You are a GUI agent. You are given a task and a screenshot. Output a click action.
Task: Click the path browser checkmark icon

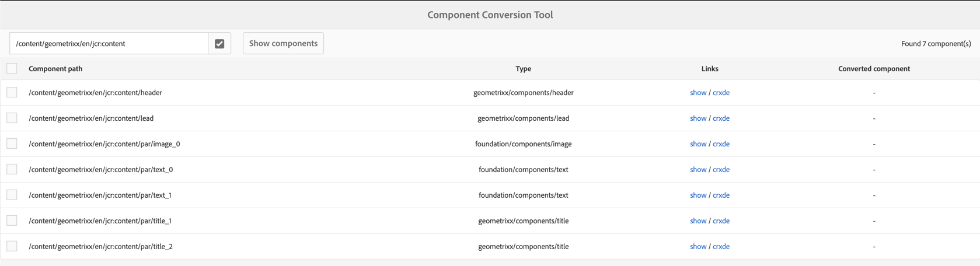point(219,44)
